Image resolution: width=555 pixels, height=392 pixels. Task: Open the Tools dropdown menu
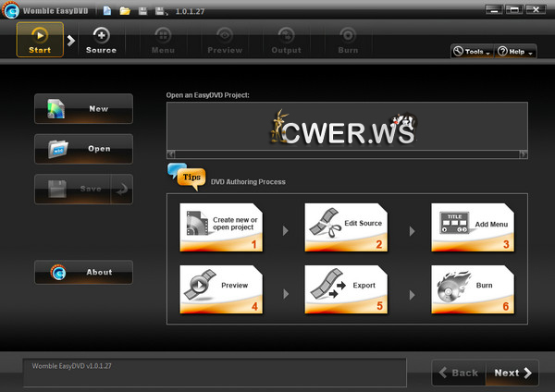[471, 52]
